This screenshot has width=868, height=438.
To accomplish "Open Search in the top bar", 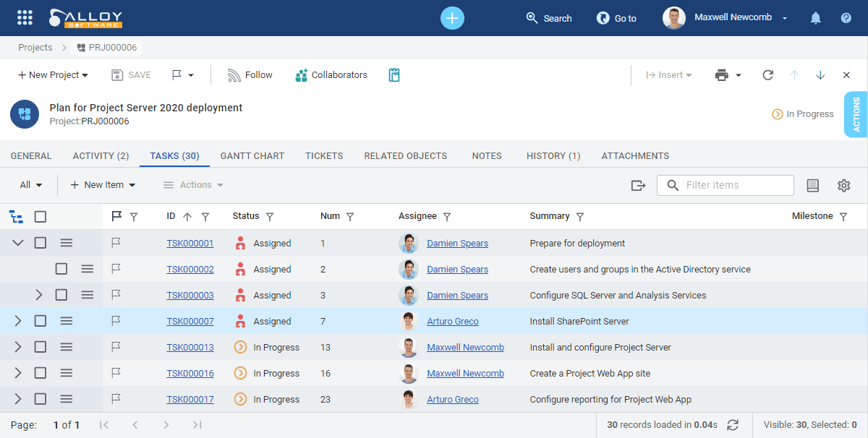I will 549,18.
